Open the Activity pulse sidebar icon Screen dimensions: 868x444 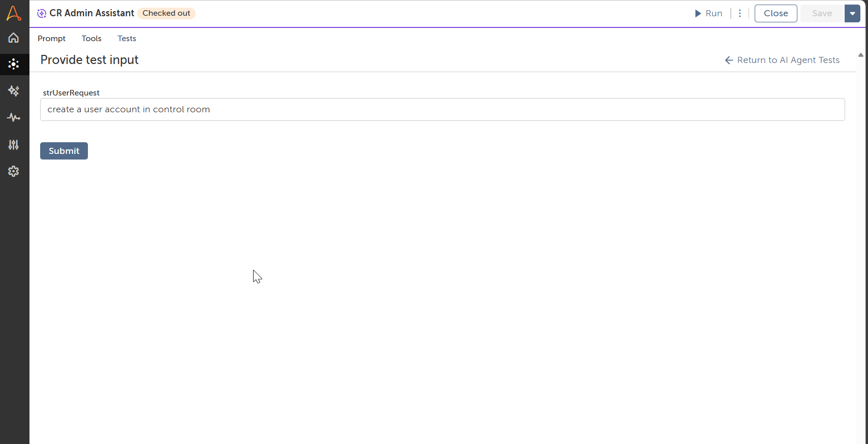(x=14, y=118)
